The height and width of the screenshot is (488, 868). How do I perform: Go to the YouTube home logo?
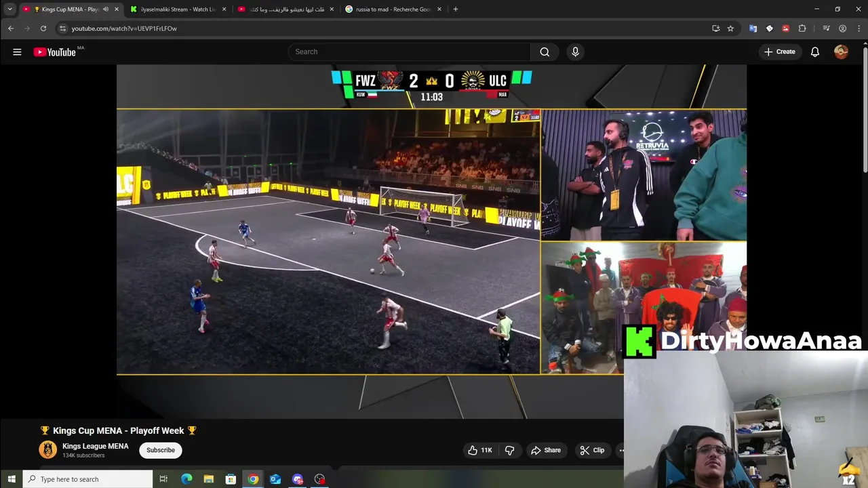click(54, 52)
